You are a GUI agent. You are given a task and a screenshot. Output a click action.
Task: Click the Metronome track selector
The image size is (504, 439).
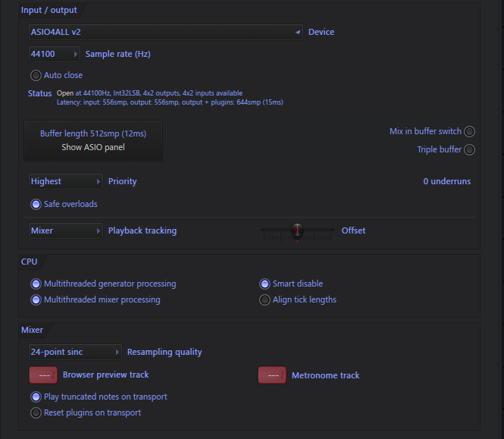click(x=272, y=375)
